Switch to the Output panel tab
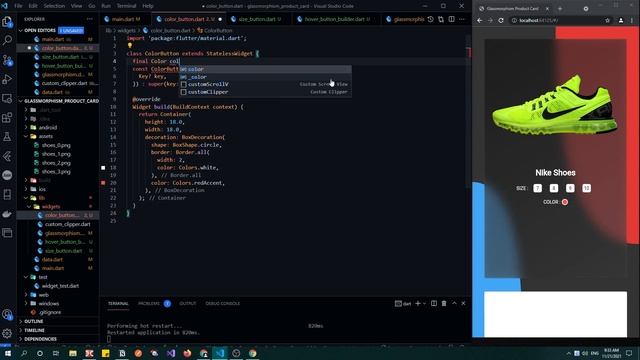640x360 pixels. [188, 304]
